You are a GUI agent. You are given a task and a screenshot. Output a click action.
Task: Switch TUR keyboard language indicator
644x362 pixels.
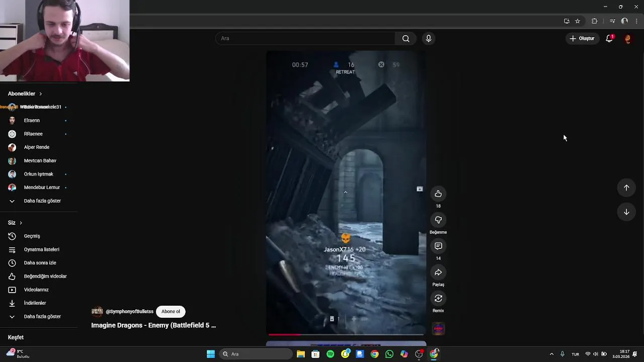click(575, 354)
